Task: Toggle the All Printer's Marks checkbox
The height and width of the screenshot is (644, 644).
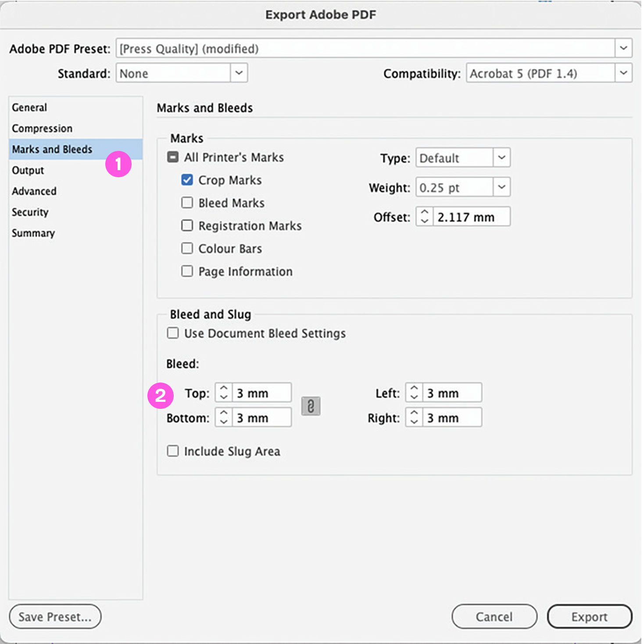Action: (x=172, y=157)
